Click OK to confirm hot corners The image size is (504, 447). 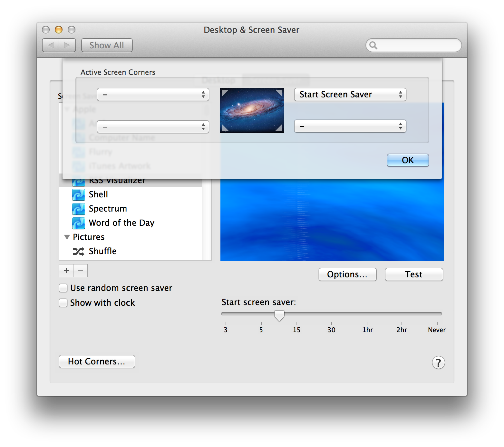[x=408, y=160]
